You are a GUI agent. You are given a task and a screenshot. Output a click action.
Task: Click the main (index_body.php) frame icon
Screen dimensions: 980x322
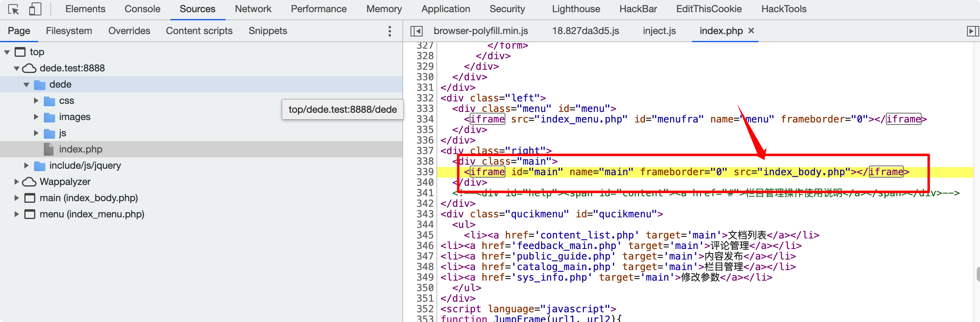click(30, 198)
